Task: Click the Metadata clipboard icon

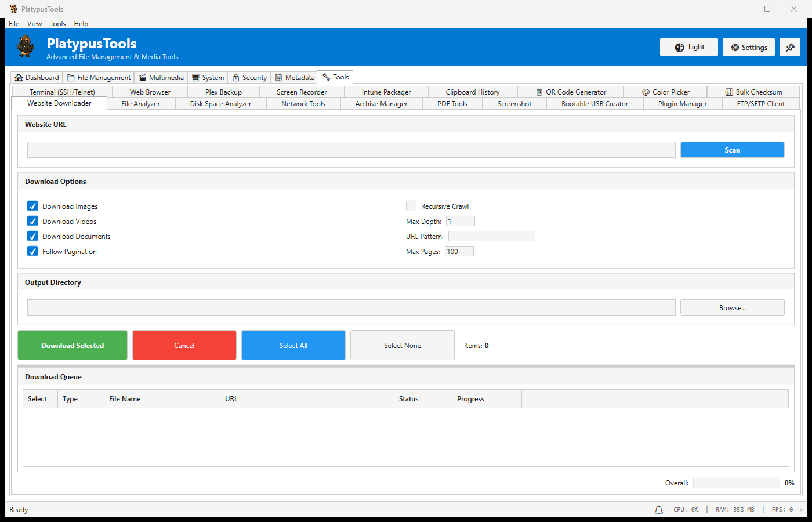Action: pyautogui.click(x=280, y=77)
